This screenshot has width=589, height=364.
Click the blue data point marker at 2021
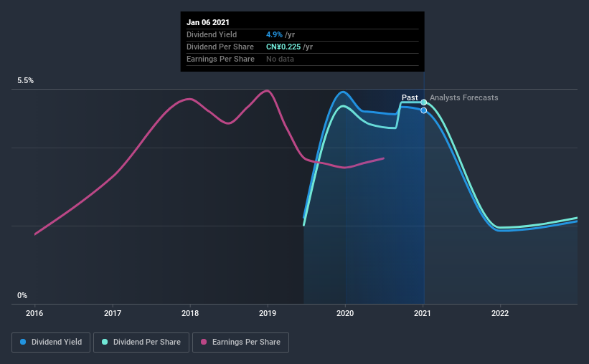click(424, 110)
